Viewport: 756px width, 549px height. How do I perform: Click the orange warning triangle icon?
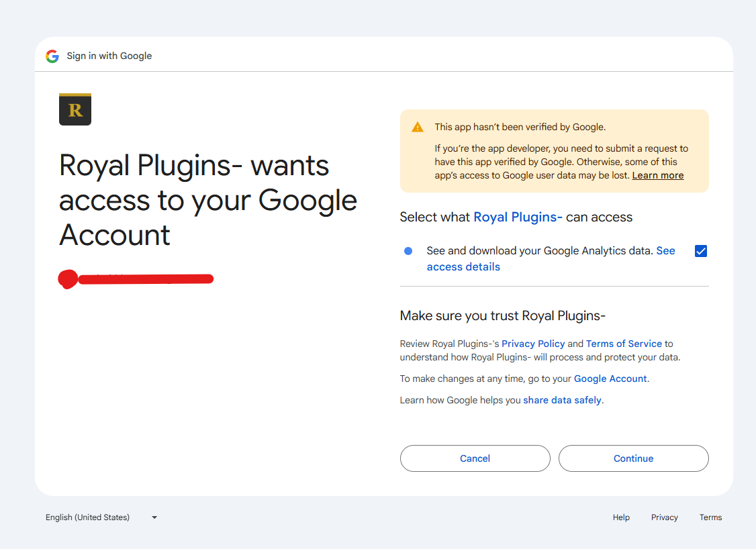418,128
